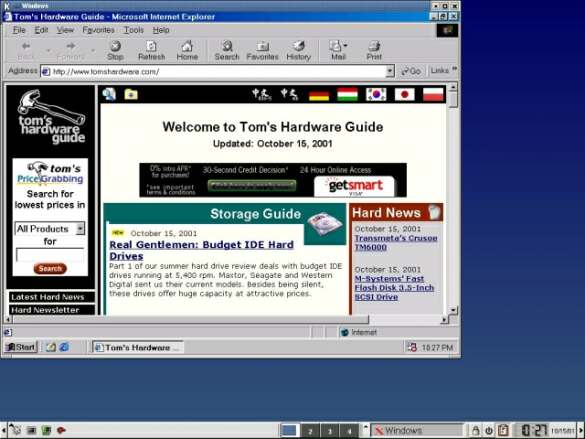585x439 pixels.
Task: Click the horizontal scrollbar right arrow
Action: coord(444,320)
